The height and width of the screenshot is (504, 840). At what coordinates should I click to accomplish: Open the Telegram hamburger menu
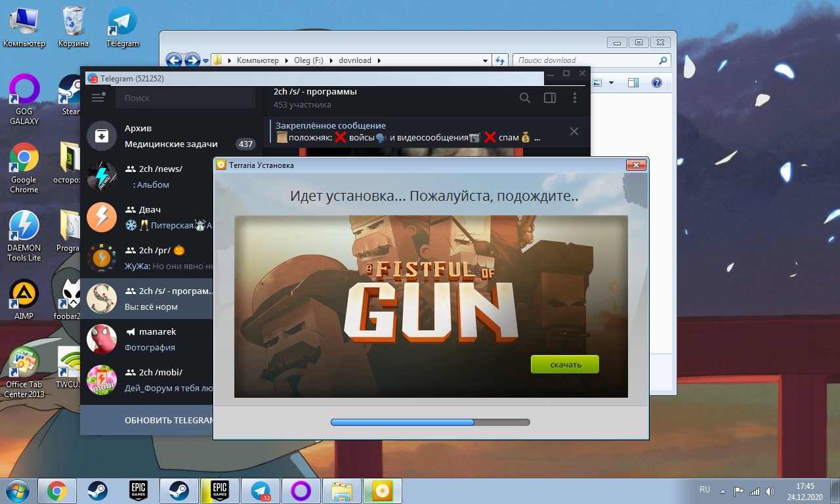click(98, 98)
